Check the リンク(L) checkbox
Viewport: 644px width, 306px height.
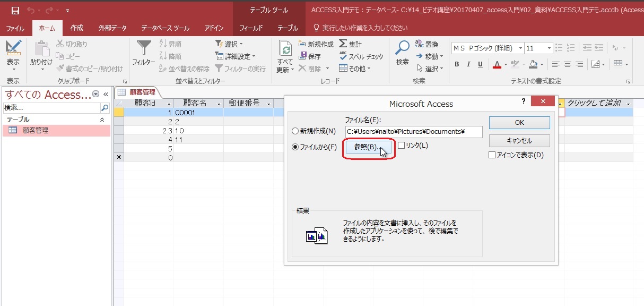click(x=401, y=146)
